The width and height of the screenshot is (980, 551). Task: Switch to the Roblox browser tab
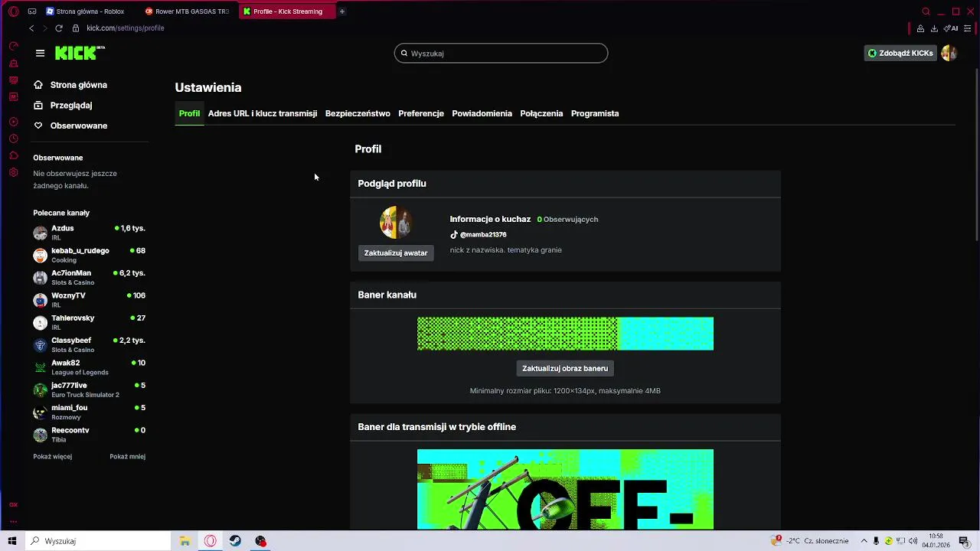coord(88,11)
